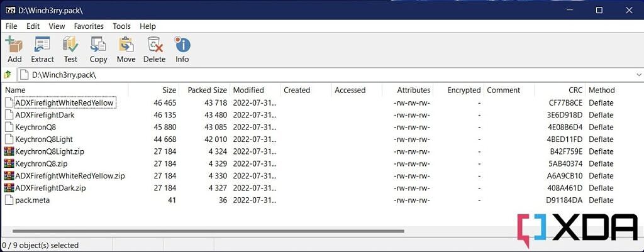The height and width of the screenshot is (252, 644).
Task: Click the CRC column header
Action: tap(575, 90)
